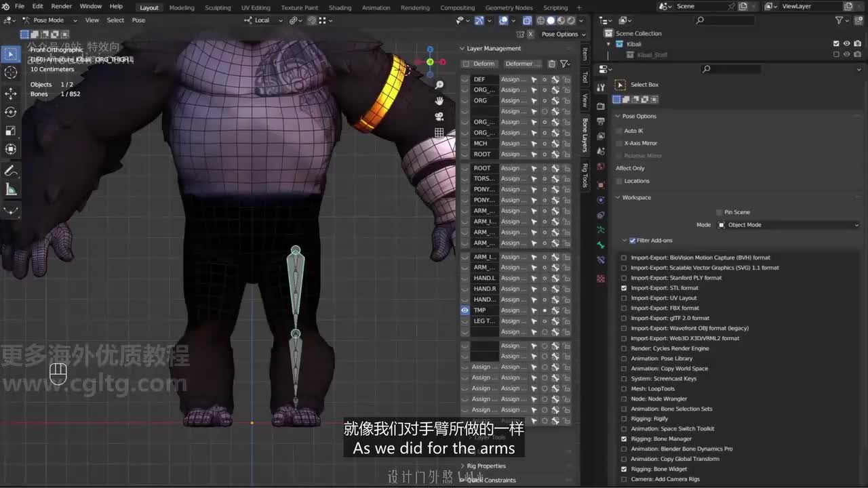868x488 pixels.
Task: Choose the Measure tool
Action: point(11,190)
